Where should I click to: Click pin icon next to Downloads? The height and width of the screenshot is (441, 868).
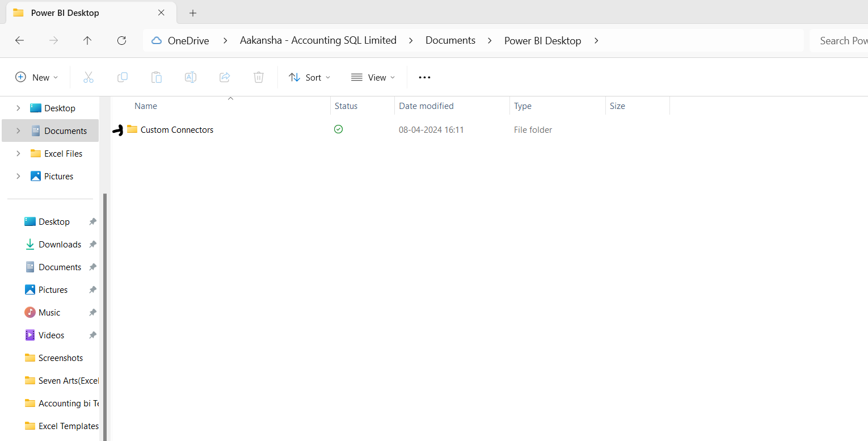pyautogui.click(x=92, y=244)
